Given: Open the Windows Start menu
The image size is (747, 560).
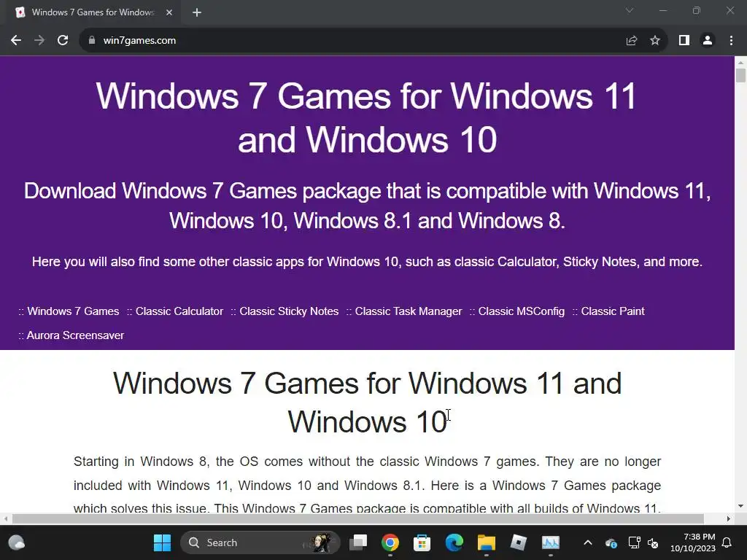Looking at the screenshot, I should point(162,542).
